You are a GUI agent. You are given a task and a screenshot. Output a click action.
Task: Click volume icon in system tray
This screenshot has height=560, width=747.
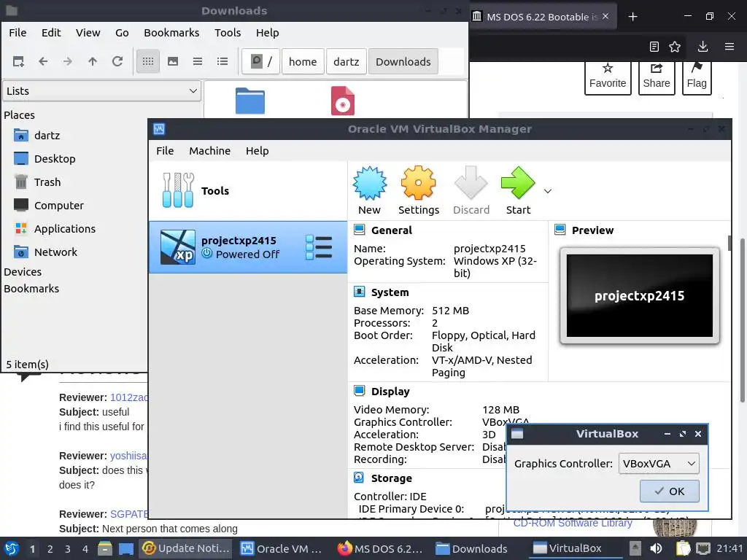(x=656, y=548)
